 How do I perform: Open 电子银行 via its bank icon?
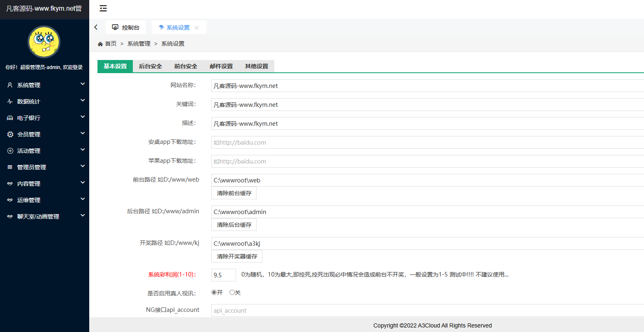point(9,118)
